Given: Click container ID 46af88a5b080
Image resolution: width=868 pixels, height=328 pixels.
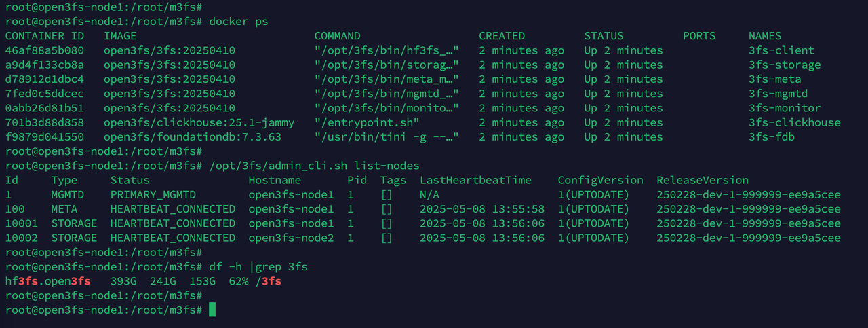Looking at the screenshot, I should point(45,50).
